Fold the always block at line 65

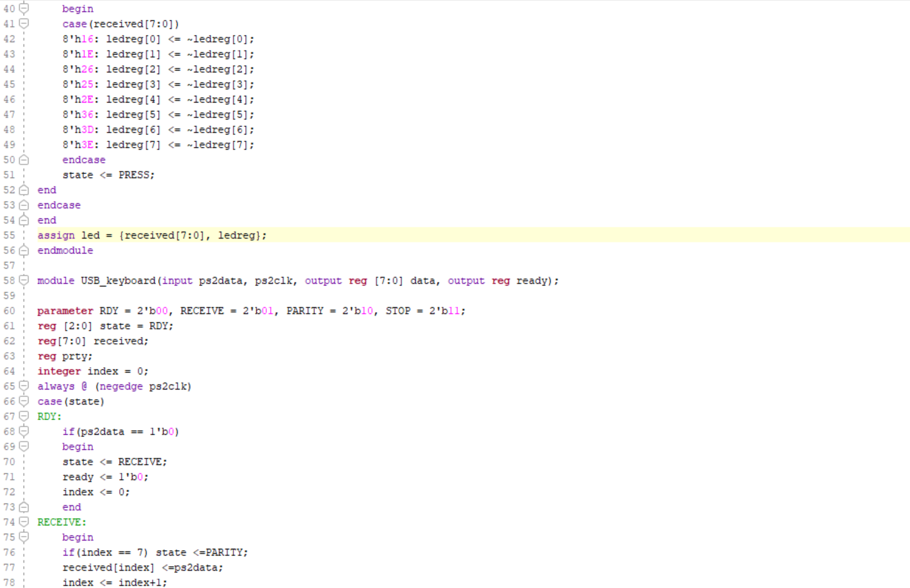pyautogui.click(x=24, y=386)
